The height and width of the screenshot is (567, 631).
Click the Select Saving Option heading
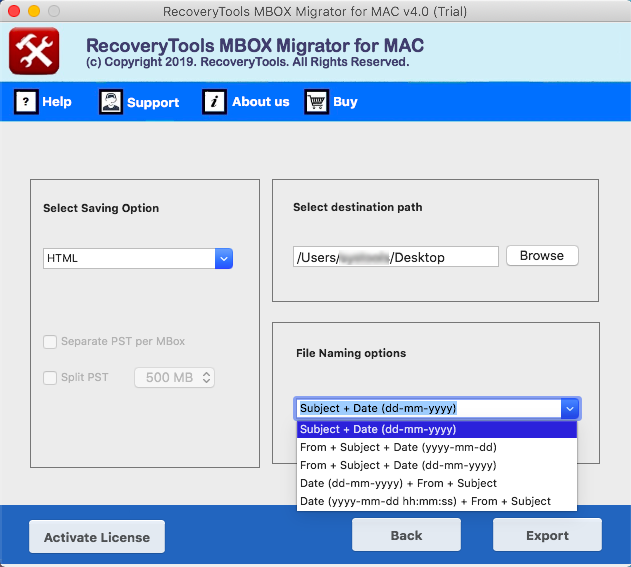click(x=101, y=208)
